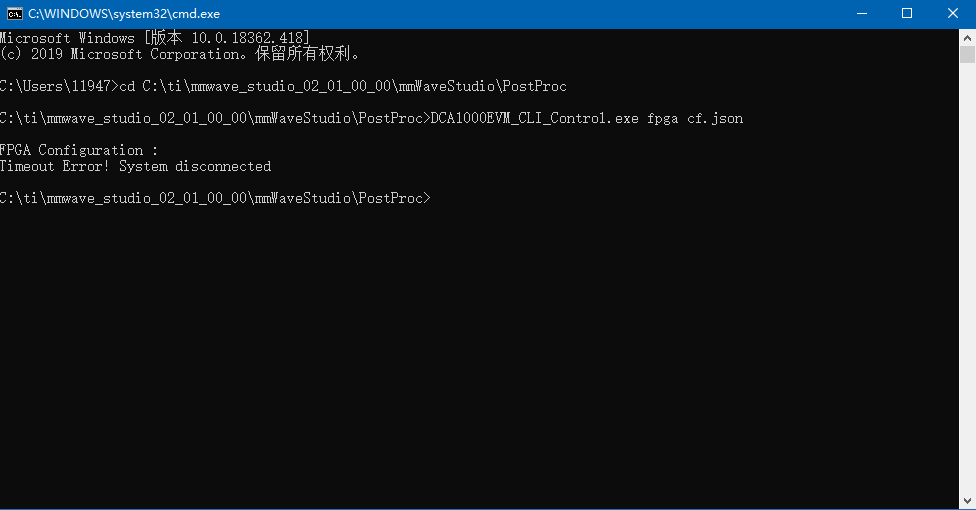
Task: Minimize the command prompt window
Action: point(862,14)
